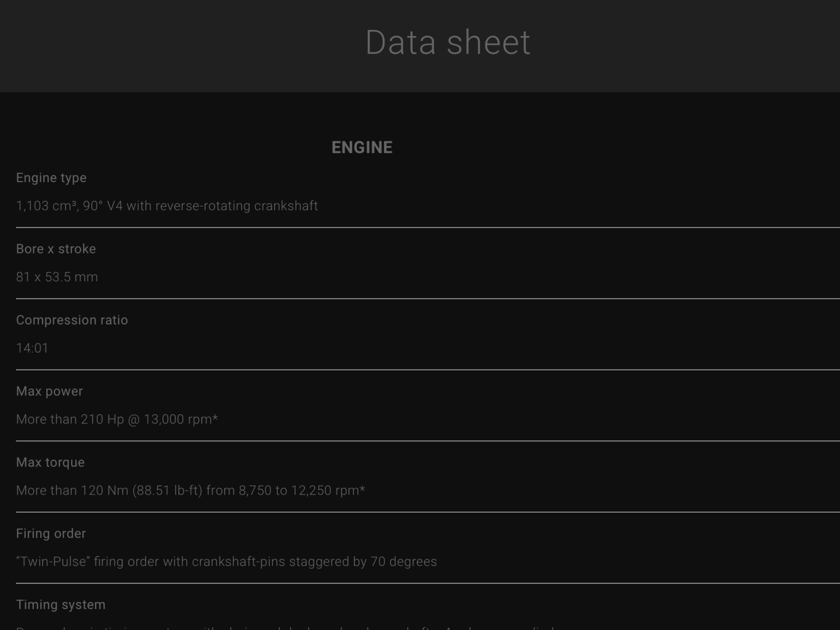
Task: Click the Timing system label
Action: [x=61, y=605]
